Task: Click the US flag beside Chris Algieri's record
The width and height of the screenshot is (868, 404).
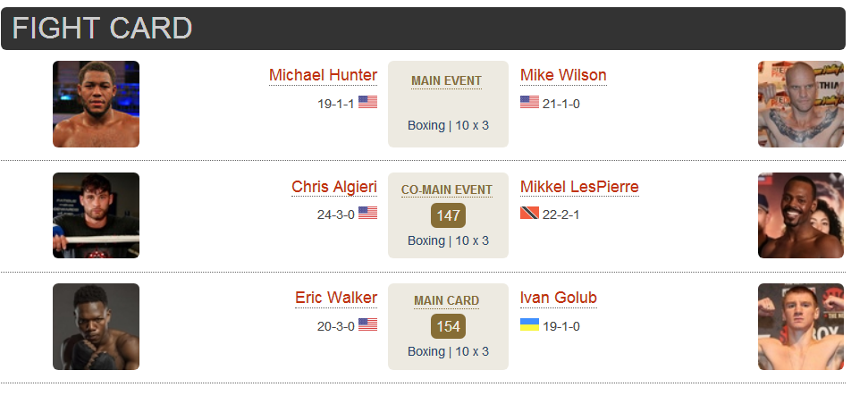Action: tap(367, 213)
